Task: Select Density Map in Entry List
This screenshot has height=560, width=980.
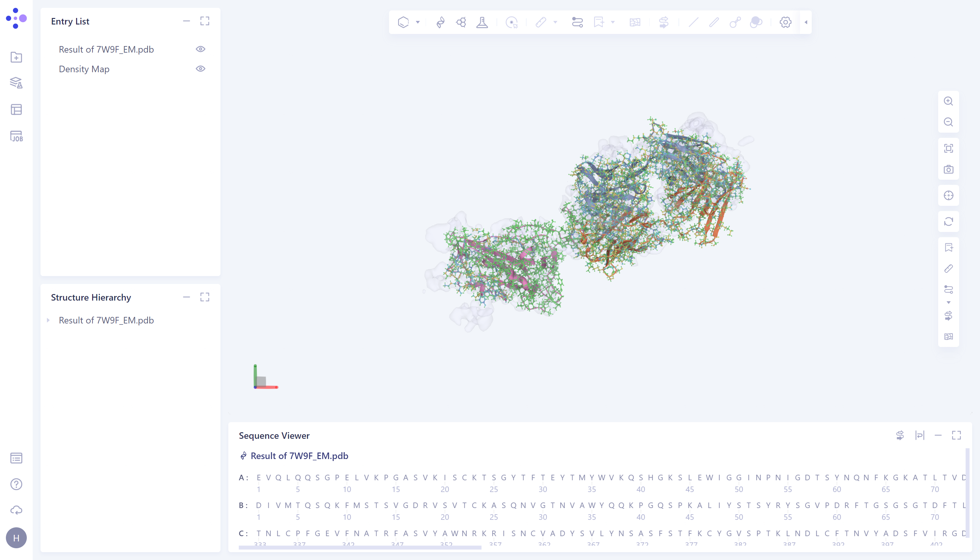Action: click(84, 69)
